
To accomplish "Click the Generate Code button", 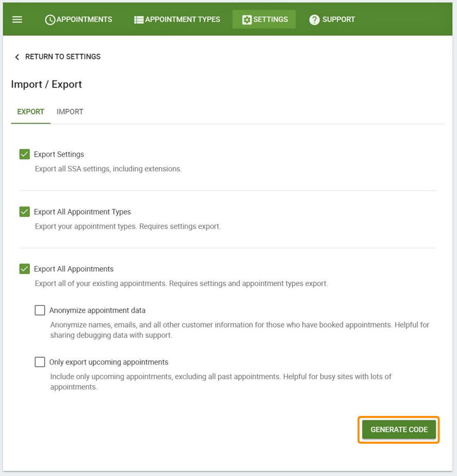I will coord(399,430).
